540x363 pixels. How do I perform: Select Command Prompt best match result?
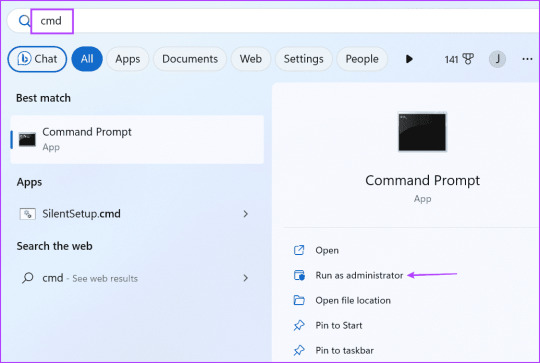(137, 139)
